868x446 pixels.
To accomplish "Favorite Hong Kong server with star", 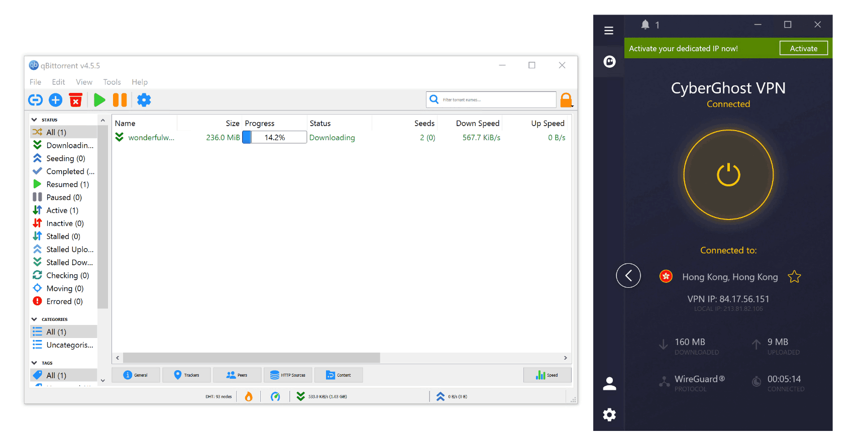I will [x=794, y=277].
